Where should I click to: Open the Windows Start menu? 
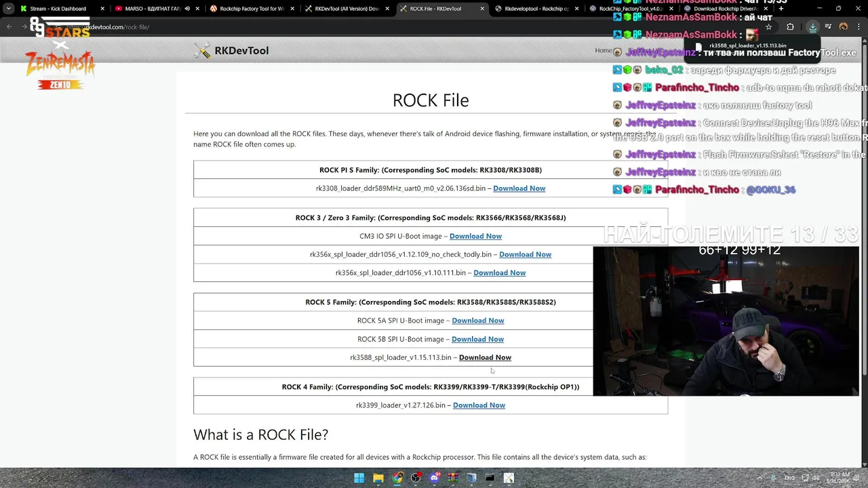tap(359, 478)
